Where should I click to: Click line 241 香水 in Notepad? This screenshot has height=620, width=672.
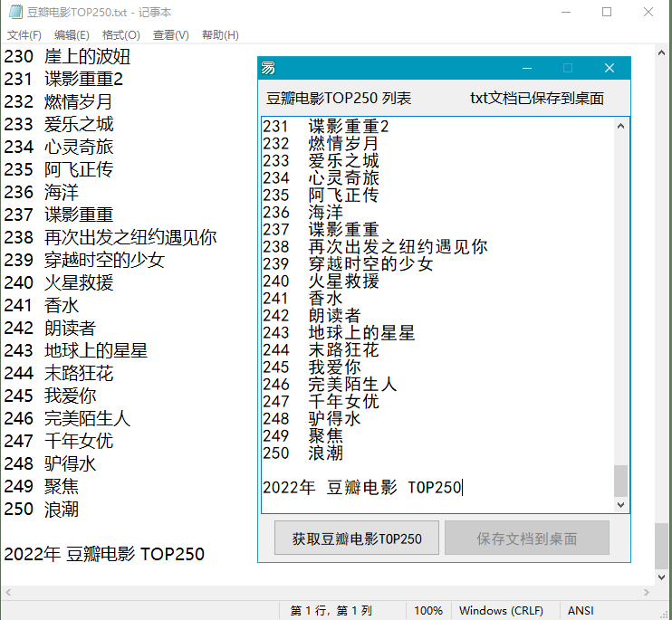[x=41, y=306]
